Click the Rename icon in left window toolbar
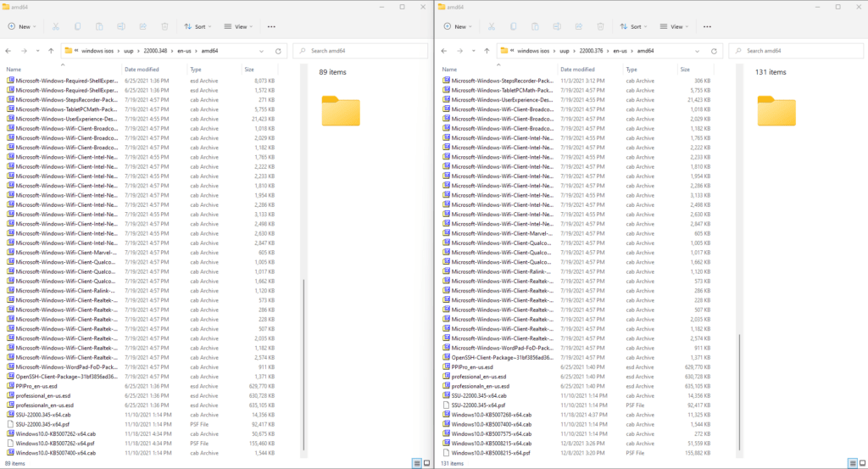 coord(120,26)
